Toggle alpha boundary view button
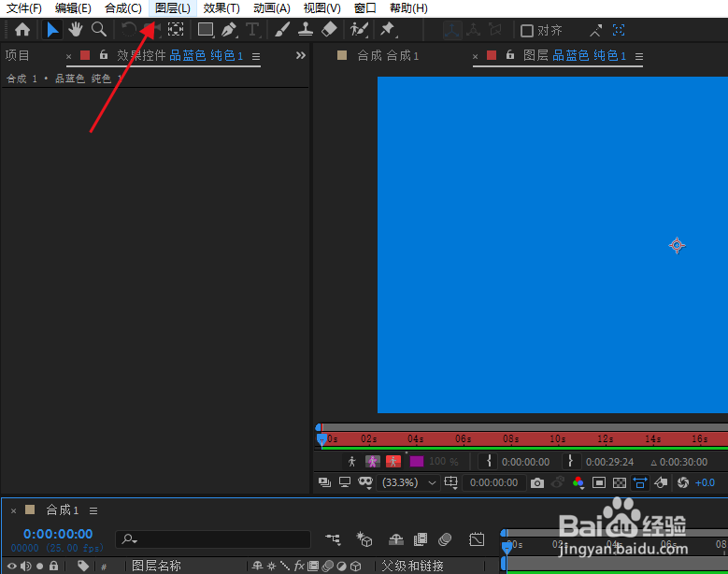 click(372, 462)
